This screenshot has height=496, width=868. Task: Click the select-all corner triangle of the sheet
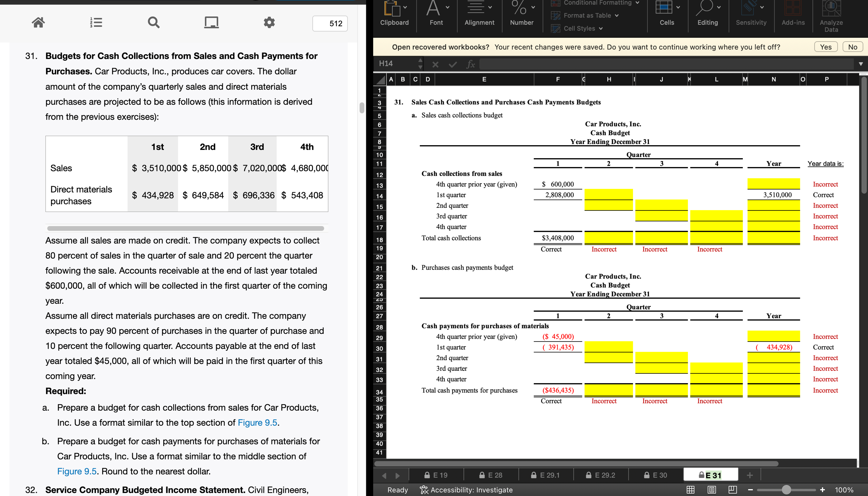380,80
